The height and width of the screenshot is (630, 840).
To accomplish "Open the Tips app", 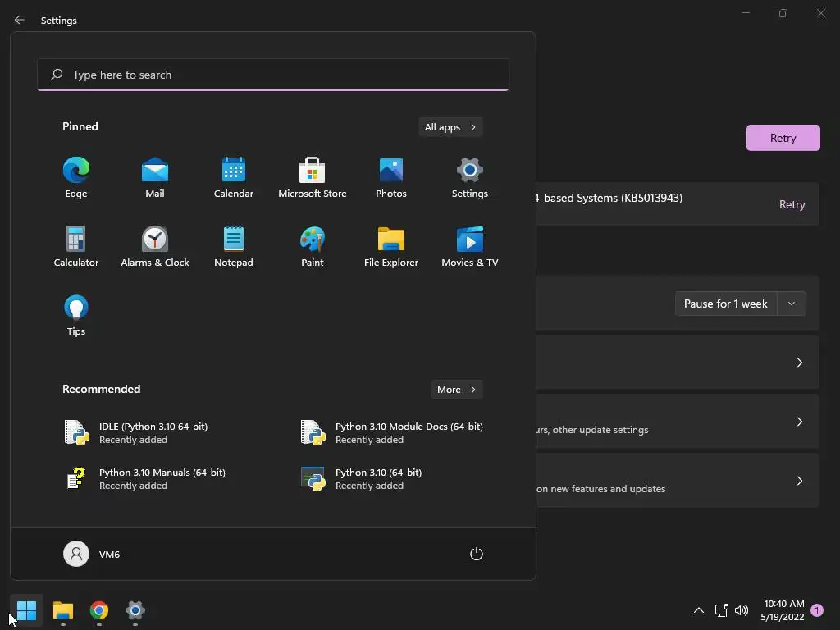I will pyautogui.click(x=76, y=316).
